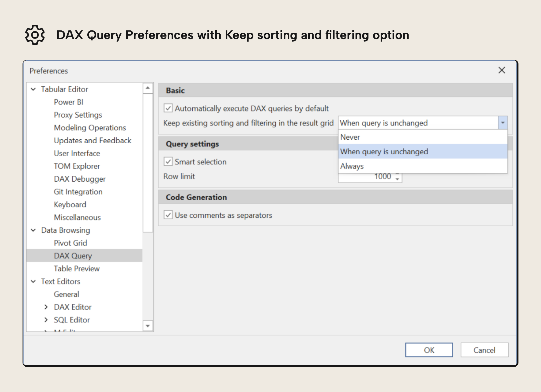Decrease Row limit with down arrow
Screen dimensions: 541x392
pos(397,179)
